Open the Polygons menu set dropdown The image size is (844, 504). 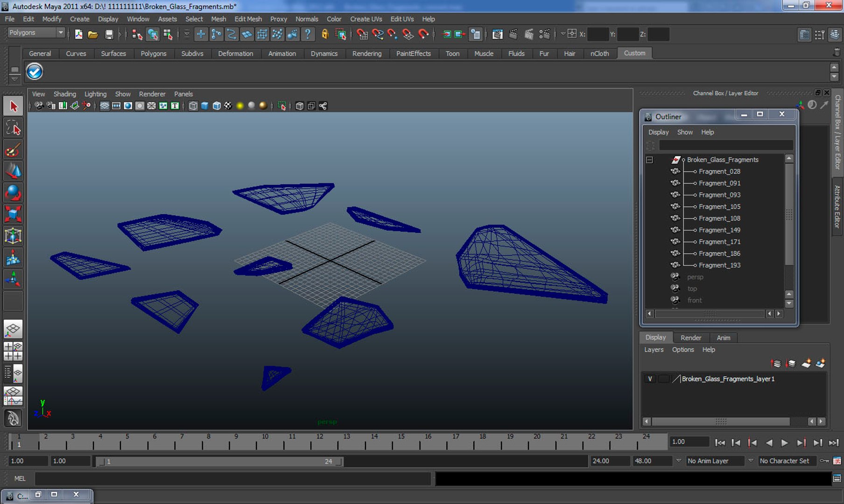click(36, 33)
